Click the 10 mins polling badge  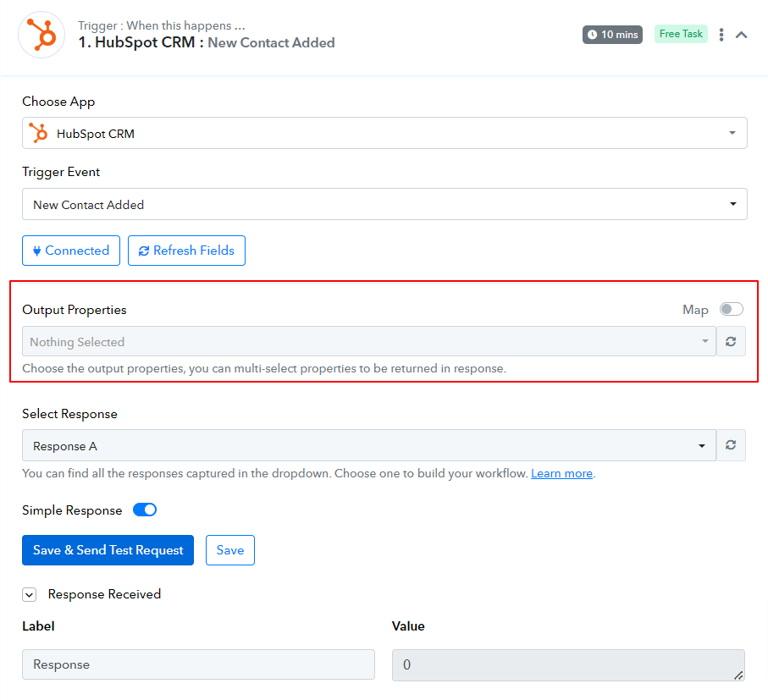pos(612,34)
